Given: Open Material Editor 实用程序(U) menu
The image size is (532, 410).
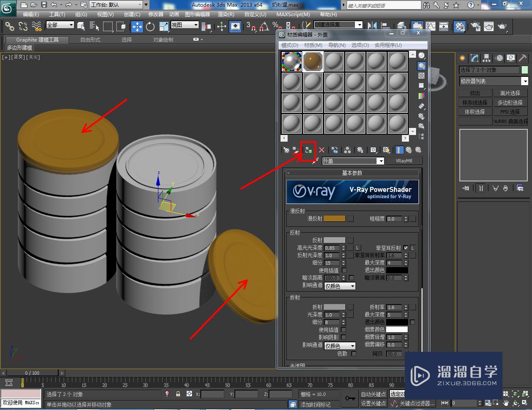Looking at the screenshot, I should click(388, 45).
